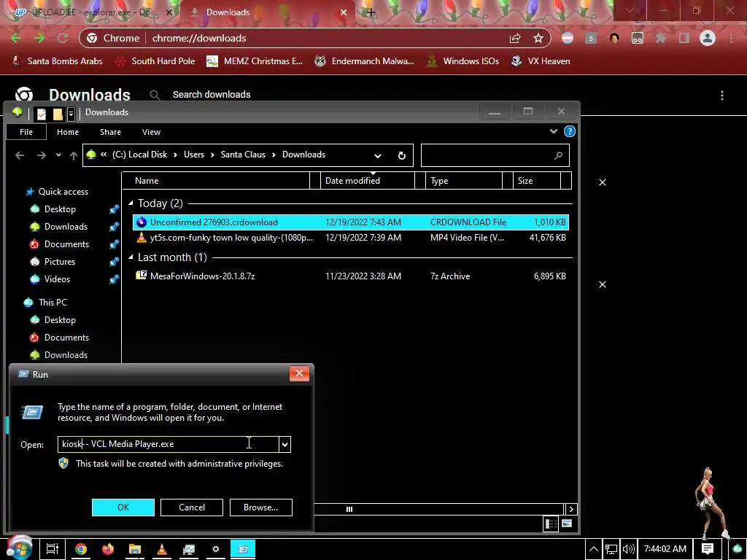
Task: Open Chrome three-dot menu
Action: pos(731,38)
